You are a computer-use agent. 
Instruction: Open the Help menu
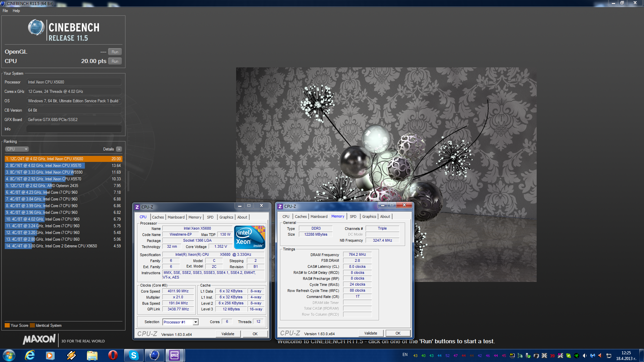pos(16,11)
